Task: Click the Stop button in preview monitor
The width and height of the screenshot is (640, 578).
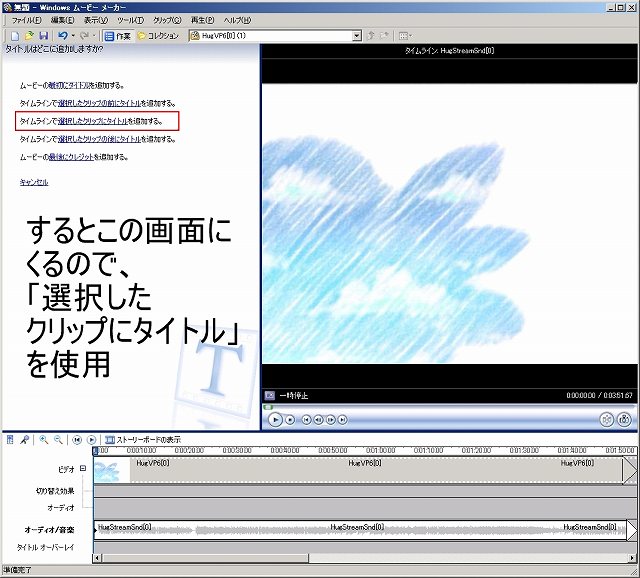Action: point(290,420)
